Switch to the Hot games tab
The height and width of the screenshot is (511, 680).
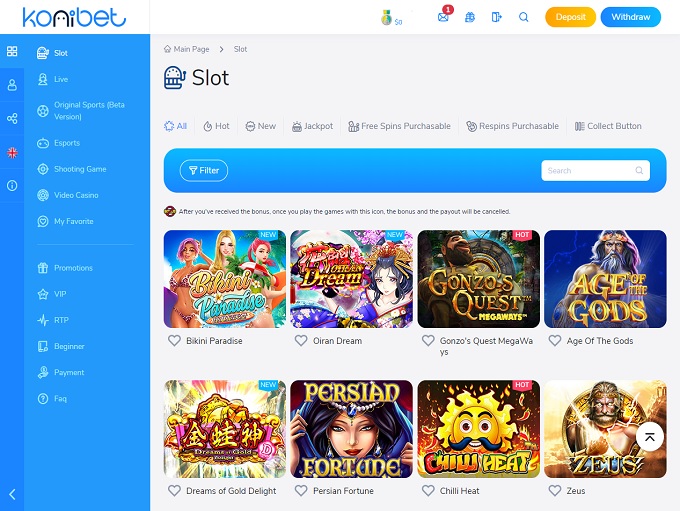216,126
